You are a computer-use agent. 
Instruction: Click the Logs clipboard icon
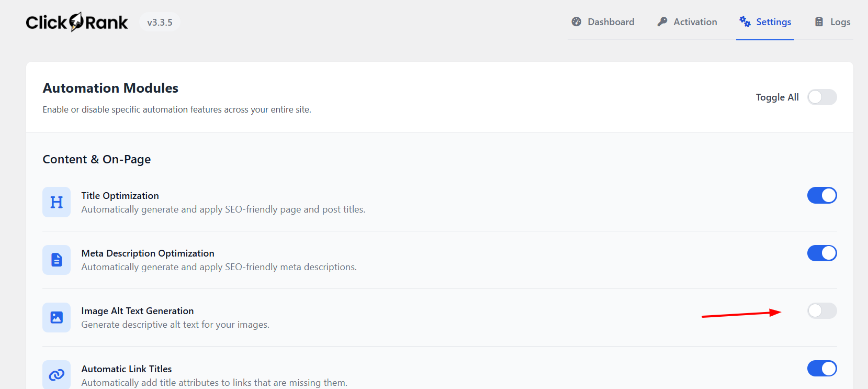click(819, 21)
